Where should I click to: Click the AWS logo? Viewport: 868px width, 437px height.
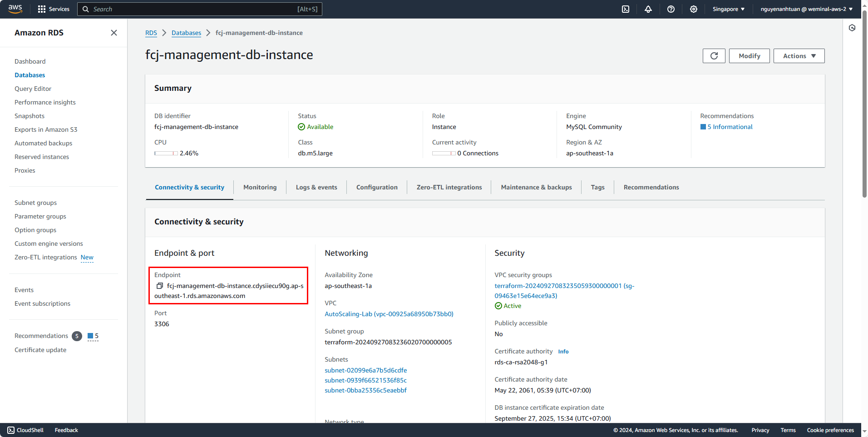15,9
